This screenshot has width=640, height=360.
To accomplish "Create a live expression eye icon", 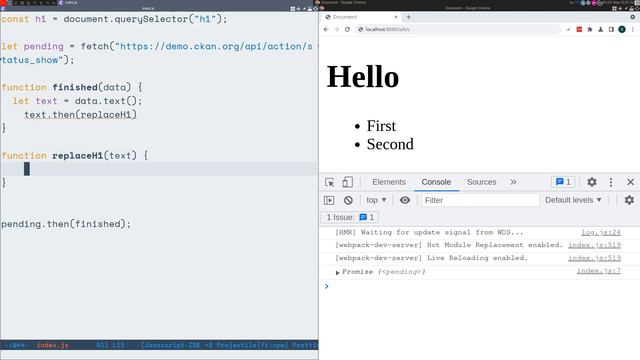I will 405,200.
